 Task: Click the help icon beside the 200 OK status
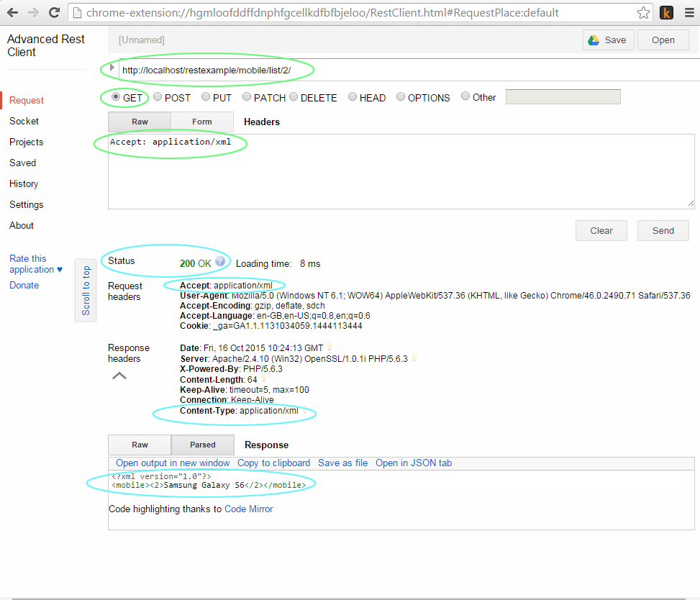[x=221, y=261]
